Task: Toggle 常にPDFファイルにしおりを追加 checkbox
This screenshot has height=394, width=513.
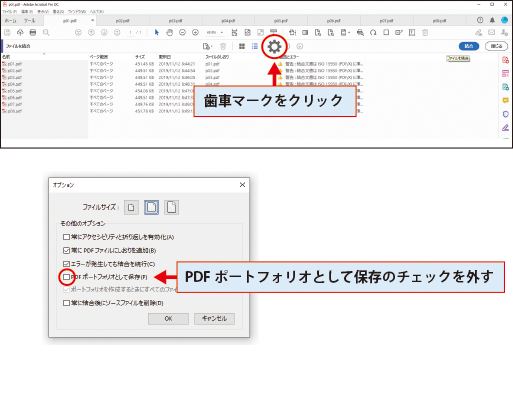Action: (x=66, y=250)
